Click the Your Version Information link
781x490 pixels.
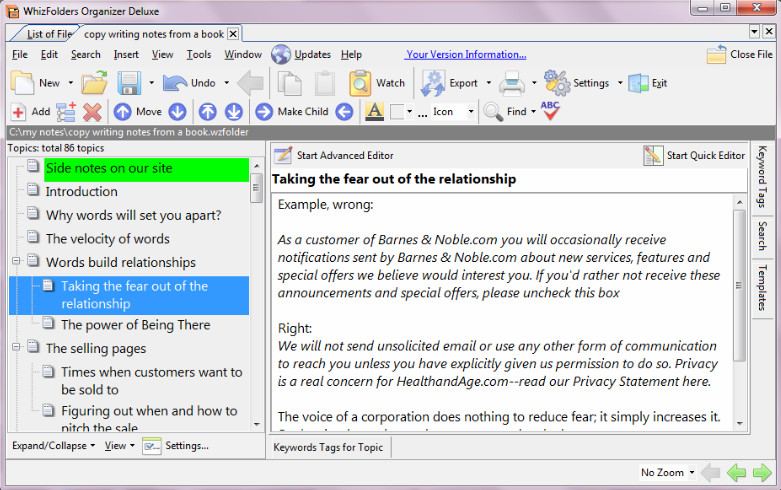click(466, 54)
